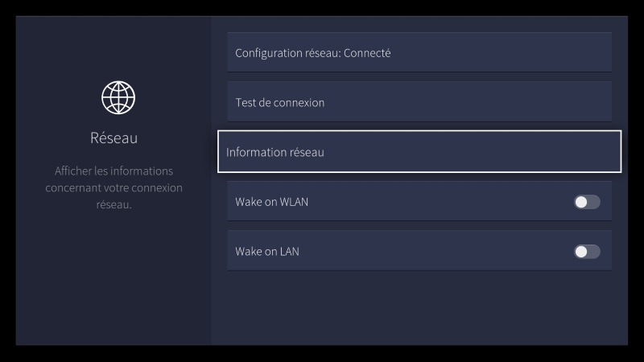Select Test de connexion
Viewport: 644px width, 362px height.
click(x=419, y=102)
